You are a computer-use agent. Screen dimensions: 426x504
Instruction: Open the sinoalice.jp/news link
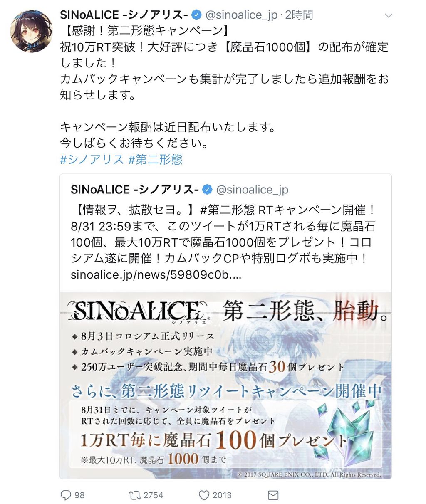pyautogui.click(x=156, y=274)
